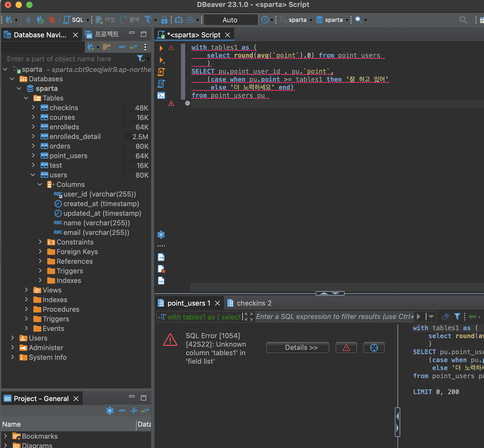Screen dimensions: 484x448
Task: Open transaction mode T icon
Action: coord(148,20)
